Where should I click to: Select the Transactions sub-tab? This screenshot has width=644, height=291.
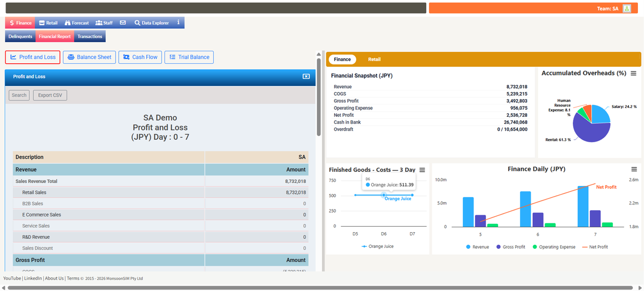(x=90, y=36)
